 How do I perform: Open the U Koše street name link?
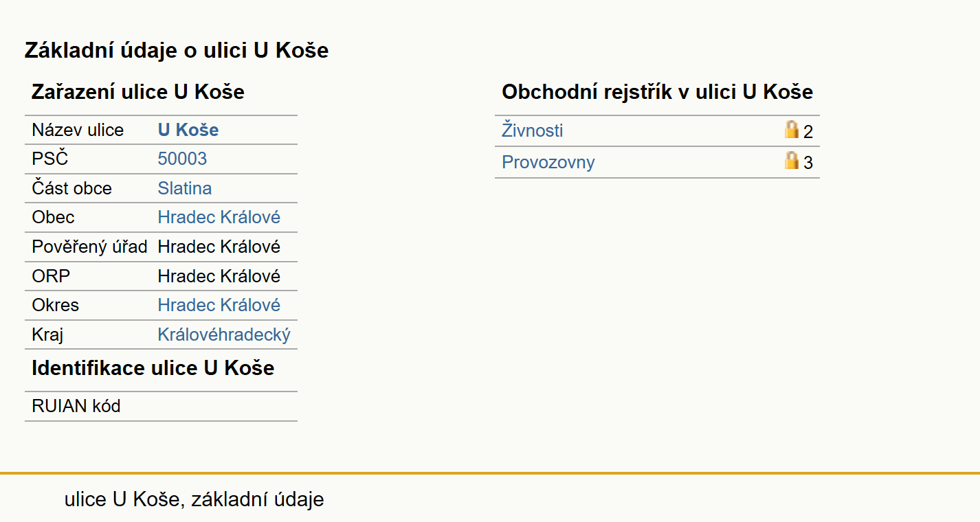(x=188, y=130)
